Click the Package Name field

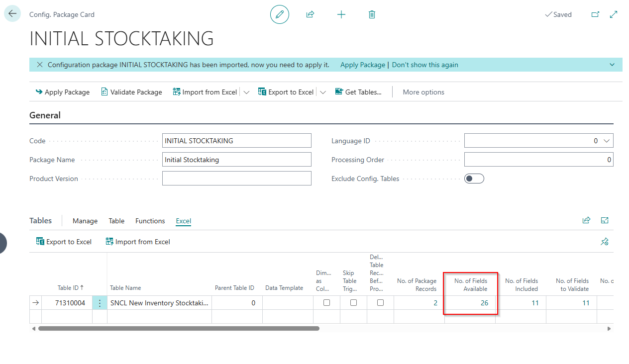point(237,160)
